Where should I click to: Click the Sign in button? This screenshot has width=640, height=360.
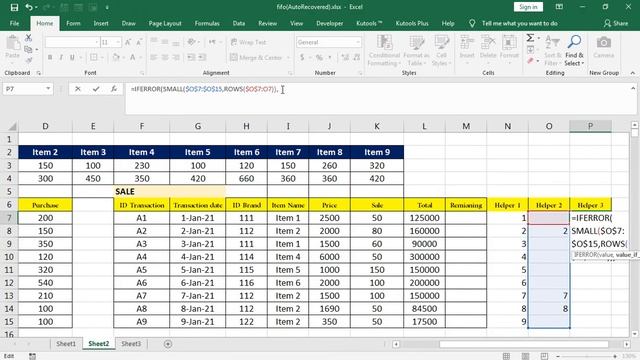pyautogui.click(x=528, y=7)
